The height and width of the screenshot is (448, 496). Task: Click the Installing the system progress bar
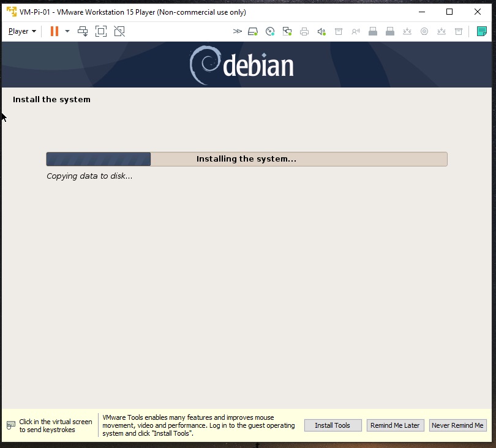(247, 159)
